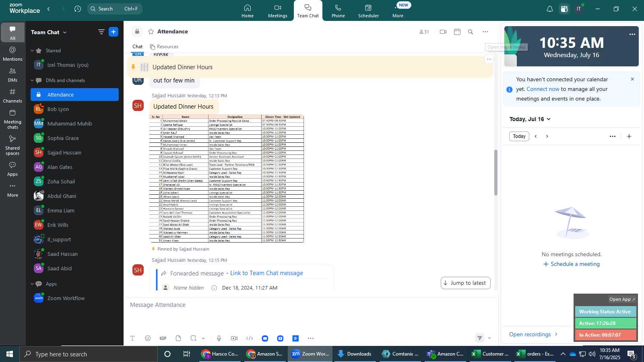
Task: Open notifications bell
Action: pyautogui.click(x=549, y=9)
